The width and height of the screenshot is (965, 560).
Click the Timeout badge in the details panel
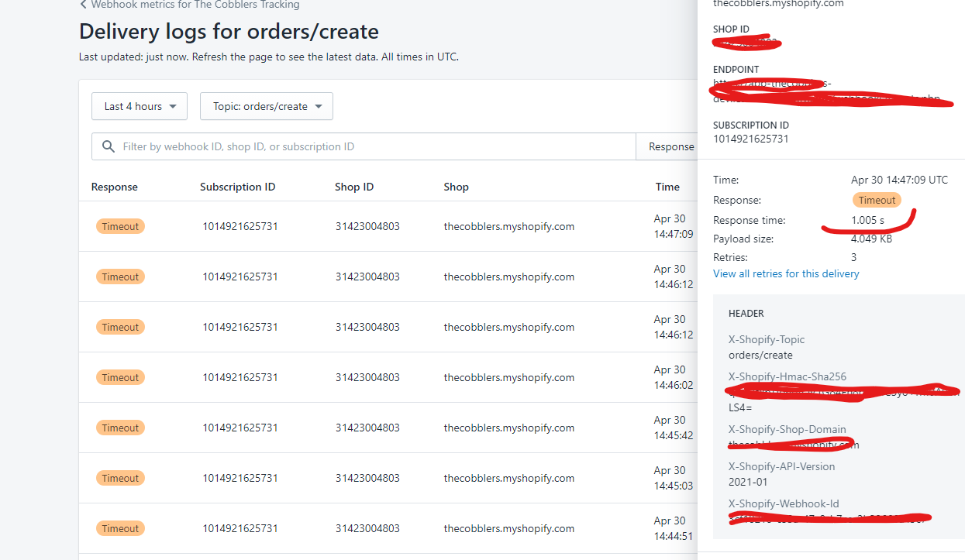(877, 200)
